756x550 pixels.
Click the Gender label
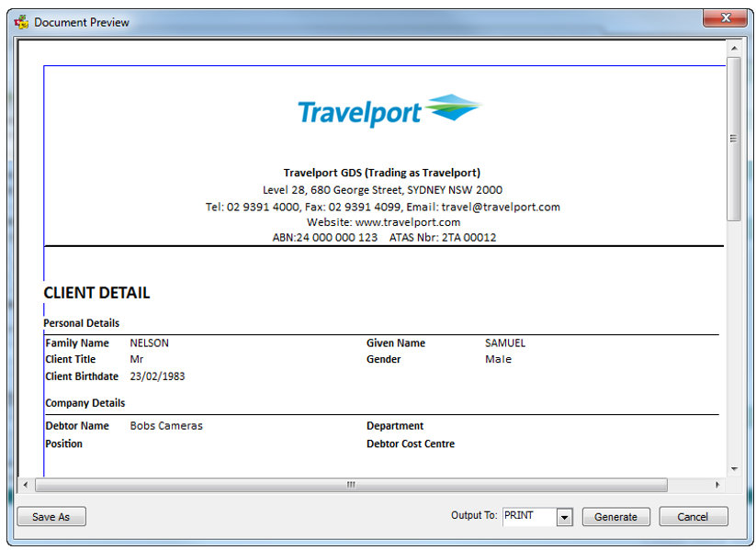pos(384,359)
